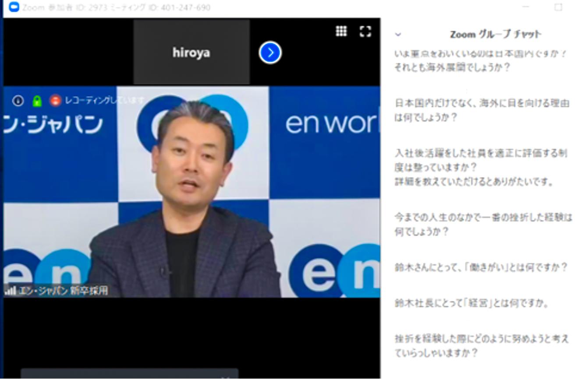Click the レコーディングしています recording label

(x=104, y=101)
